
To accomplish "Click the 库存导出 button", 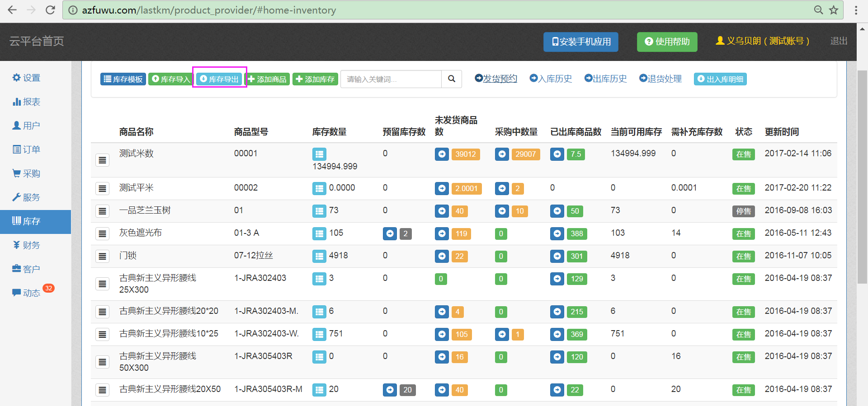I will (219, 79).
